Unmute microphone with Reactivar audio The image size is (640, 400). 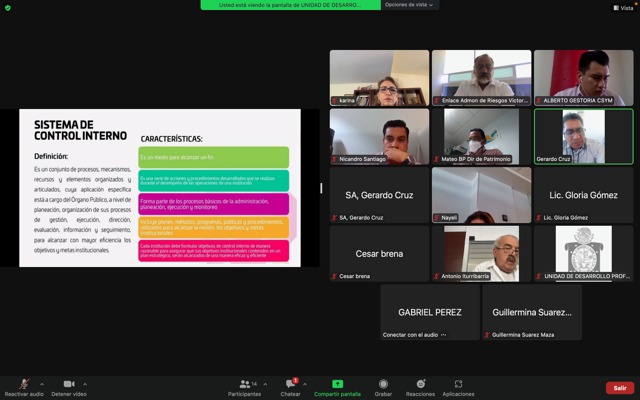pos(23,385)
